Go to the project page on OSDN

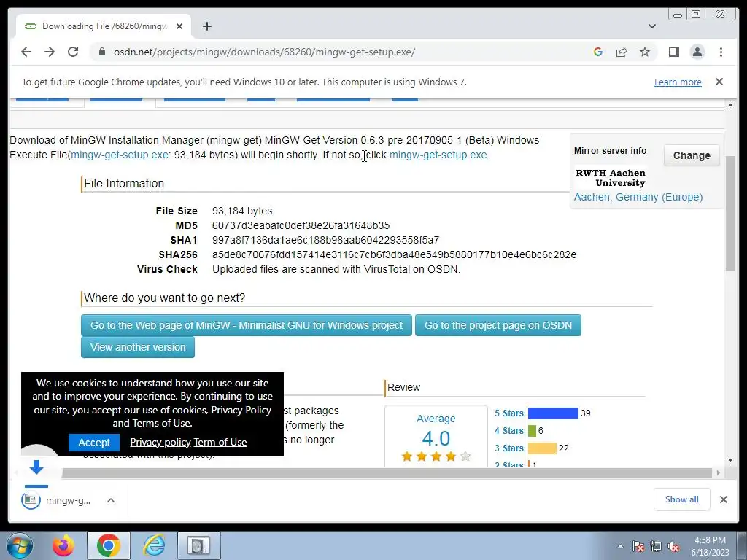[498, 325]
